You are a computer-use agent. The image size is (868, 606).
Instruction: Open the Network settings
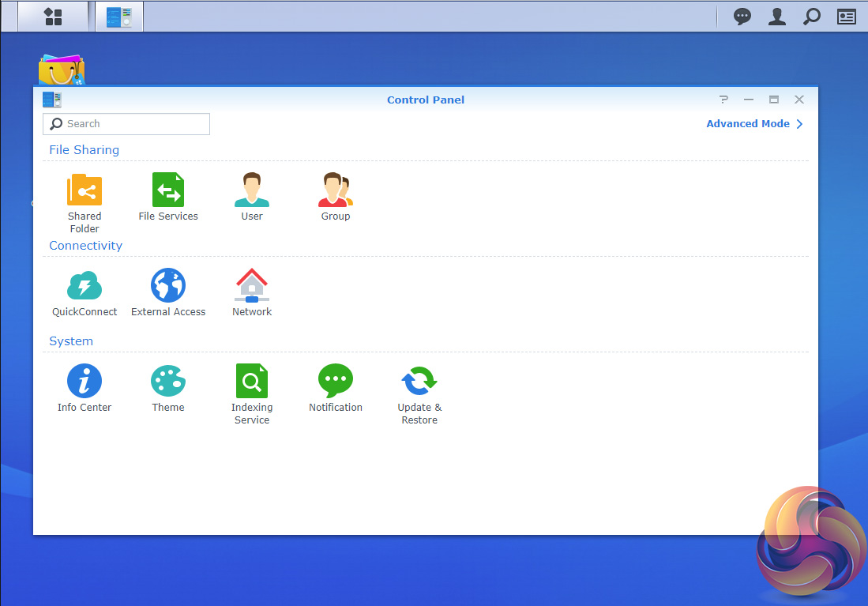pos(252,292)
